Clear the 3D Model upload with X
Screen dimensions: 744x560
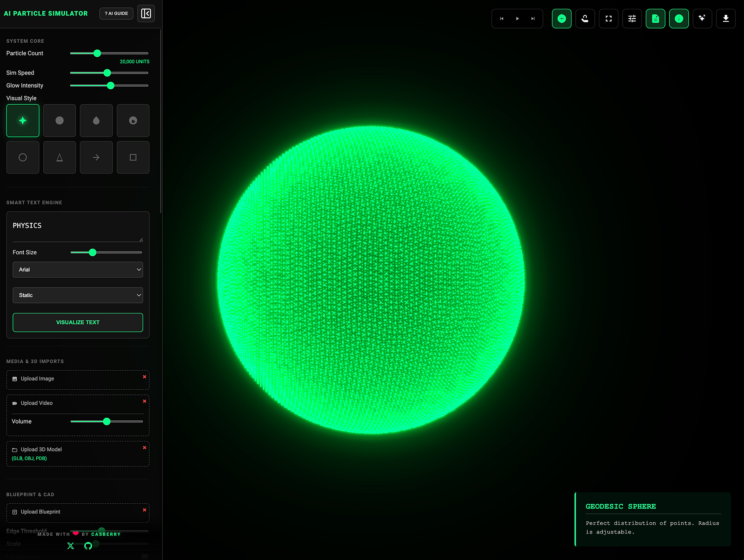[x=145, y=447]
